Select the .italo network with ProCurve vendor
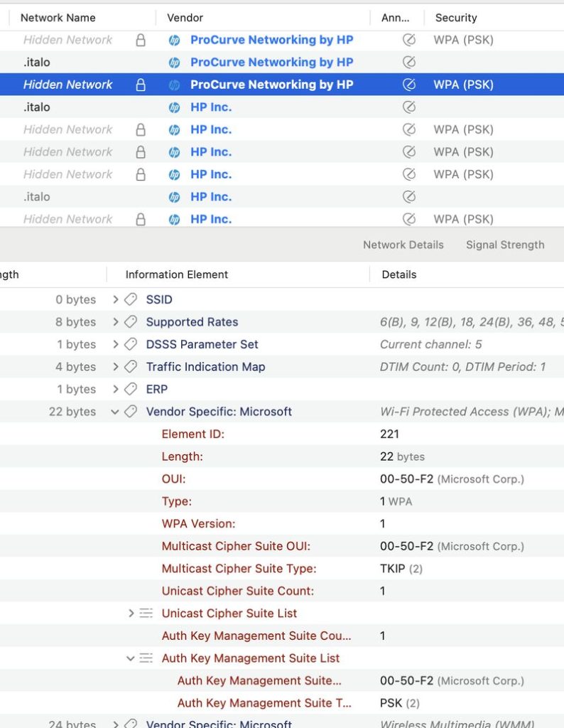 click(282, 63)
